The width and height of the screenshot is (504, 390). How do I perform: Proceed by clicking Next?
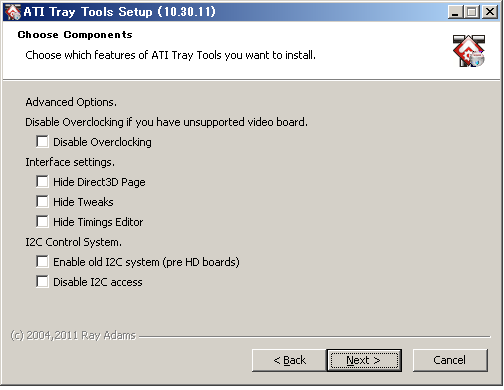click(x=364, y=360)
